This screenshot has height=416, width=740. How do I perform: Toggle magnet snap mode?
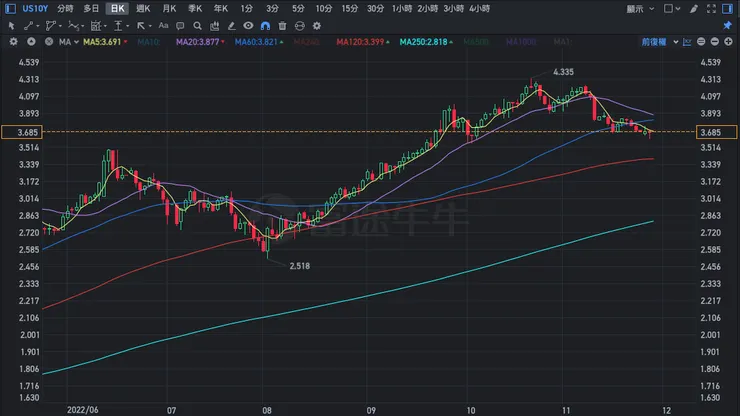[x=265, y=26]
